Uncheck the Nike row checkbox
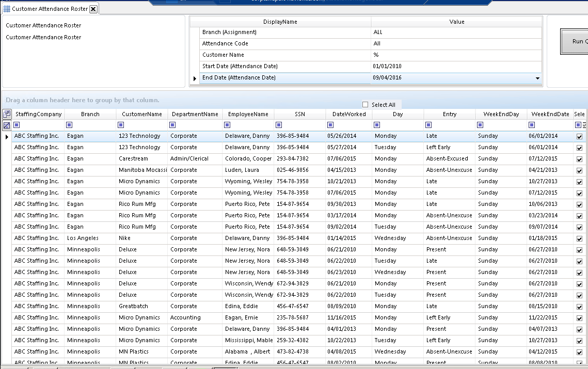Image resolution: width=588 pixels, height=369 pixels. (579, 238)
